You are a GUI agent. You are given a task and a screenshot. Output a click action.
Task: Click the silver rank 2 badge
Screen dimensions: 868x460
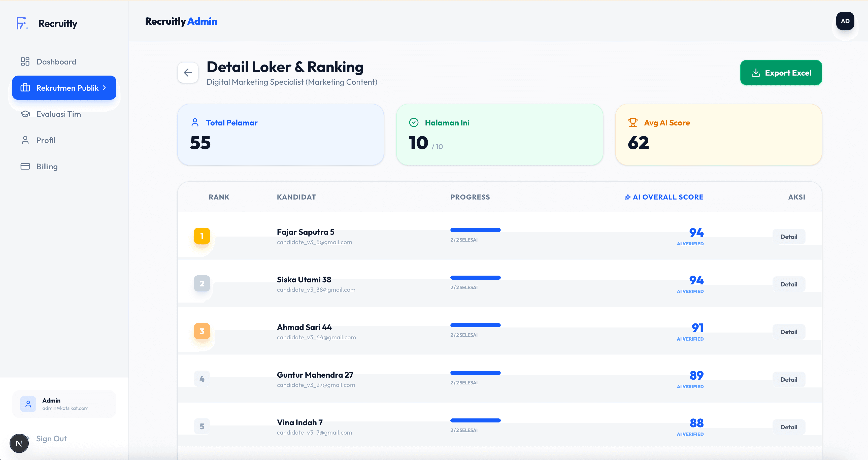click(202, 283)
